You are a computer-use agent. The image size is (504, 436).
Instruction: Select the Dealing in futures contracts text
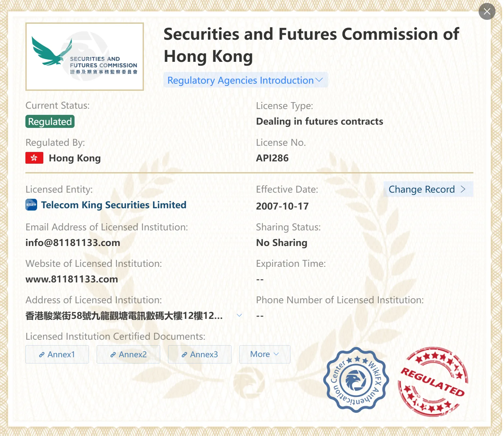tap(319, 121)
